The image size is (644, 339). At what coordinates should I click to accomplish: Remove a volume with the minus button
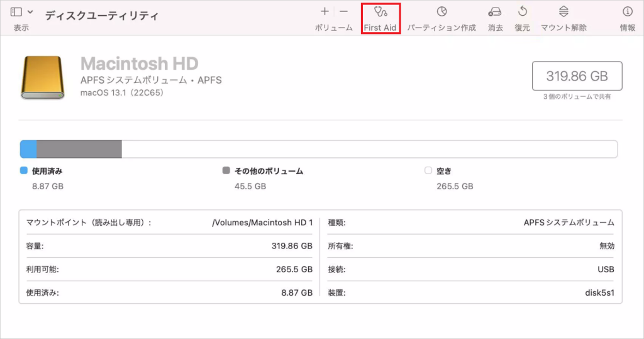[344, 11]
